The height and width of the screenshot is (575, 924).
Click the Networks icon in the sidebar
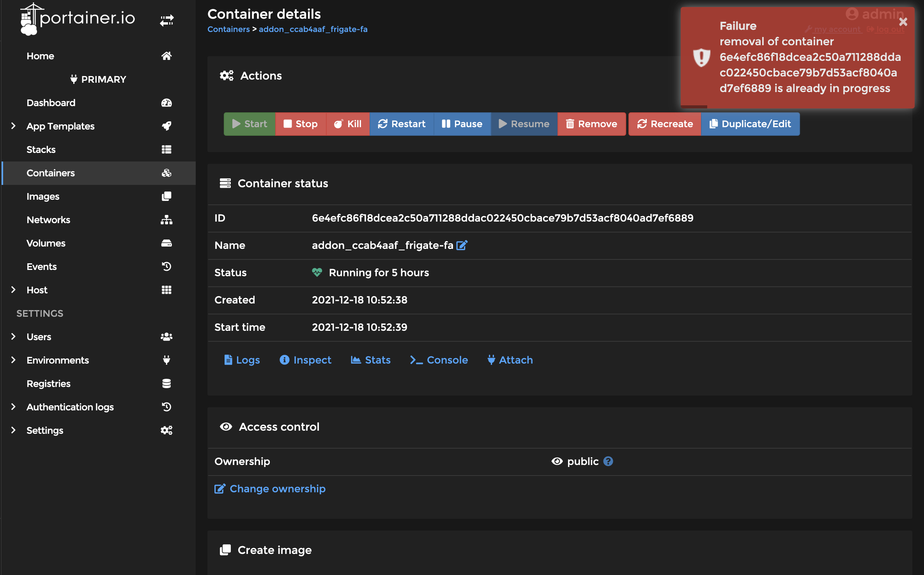[166, 220]
